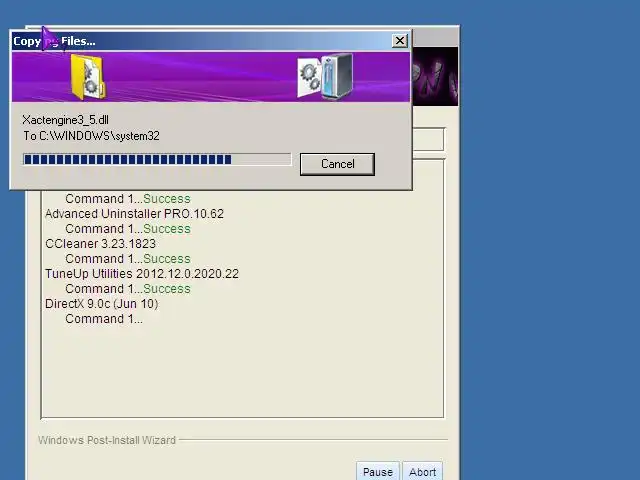Select the Advanced Uninstaller PRO.10.62 entry
This screenshot has width=640, height=480.
pyautogui.click(x=134, y=213)
